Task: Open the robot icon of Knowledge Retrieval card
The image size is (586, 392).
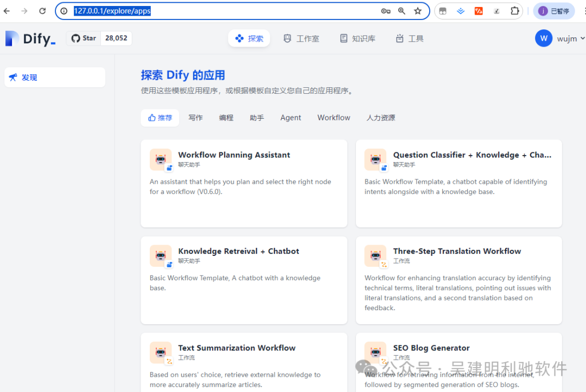Action: click(x=161, y=256)
